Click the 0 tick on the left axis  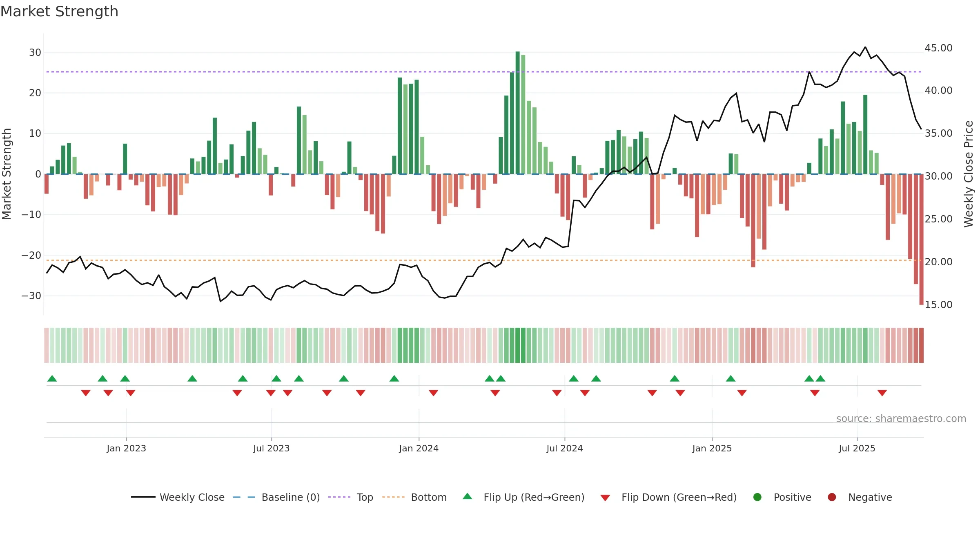click(x=38, y=174)
